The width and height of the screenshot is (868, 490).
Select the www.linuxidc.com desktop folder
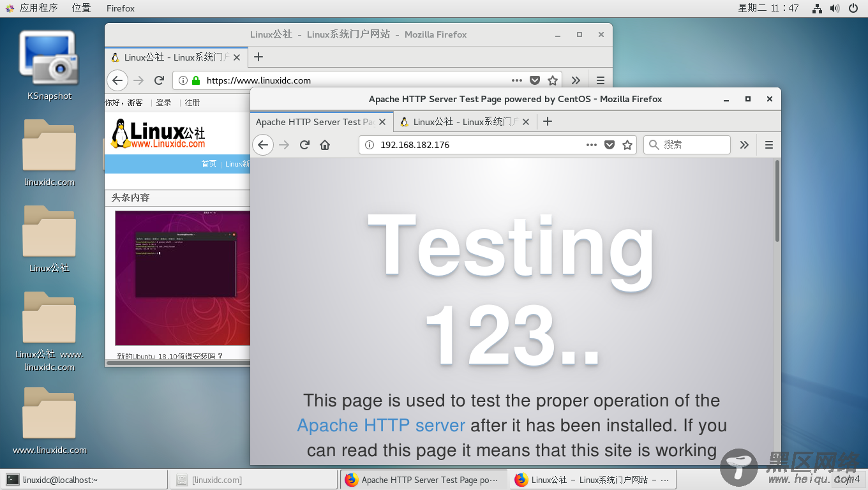(x=49, y=421)
